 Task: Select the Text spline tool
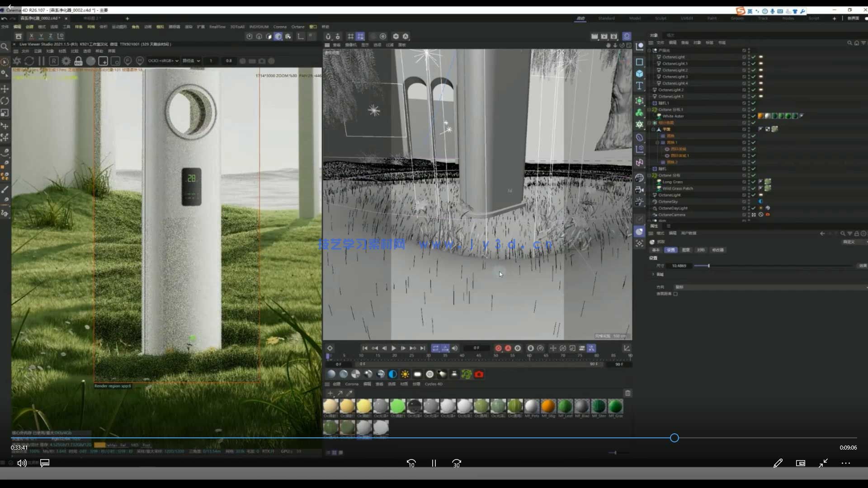tap(639, 86)
